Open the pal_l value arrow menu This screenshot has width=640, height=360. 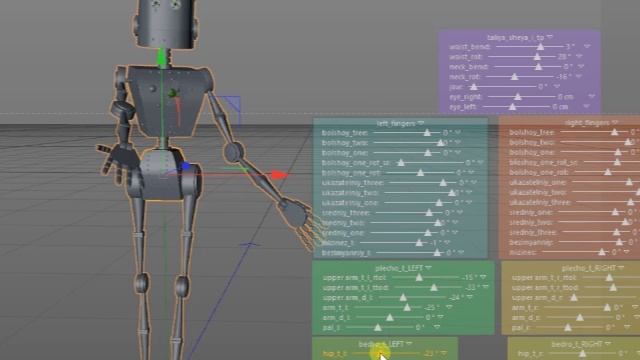(437, 327)
